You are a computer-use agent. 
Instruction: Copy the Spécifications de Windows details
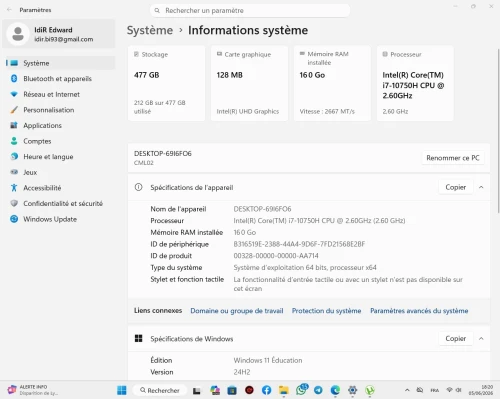point(455,338)
